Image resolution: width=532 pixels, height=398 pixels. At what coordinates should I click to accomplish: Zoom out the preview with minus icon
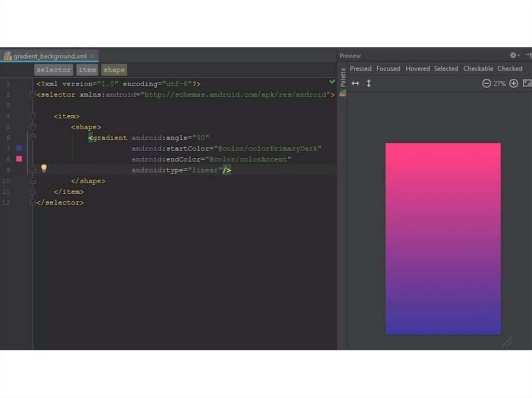tap(486, 83)
